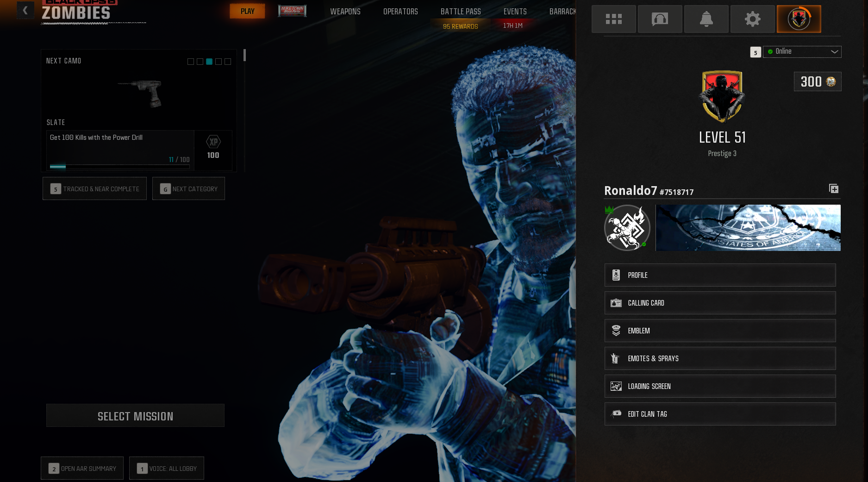The image size is (868, 482).
Task: Select the second camo page indicator
Action: click(x=200, y=62)
